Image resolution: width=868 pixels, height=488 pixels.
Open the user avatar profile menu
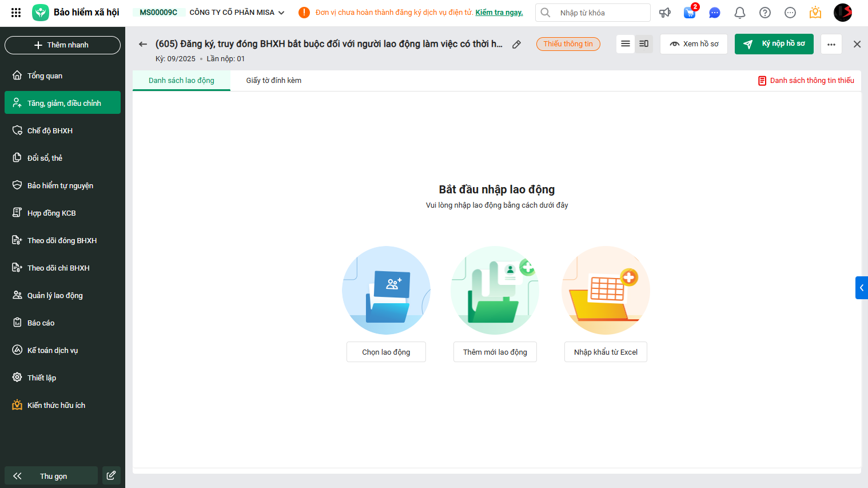843,13
